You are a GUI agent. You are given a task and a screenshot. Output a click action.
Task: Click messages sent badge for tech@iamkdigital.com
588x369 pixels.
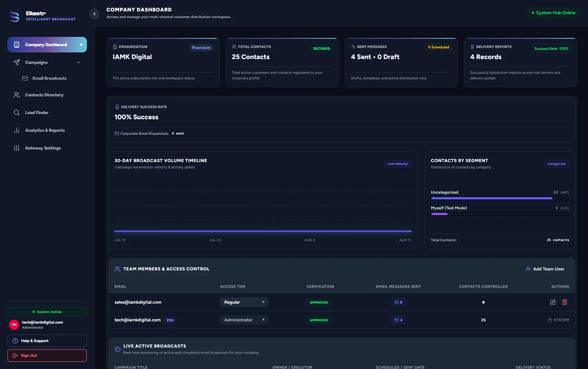(398, 320)
